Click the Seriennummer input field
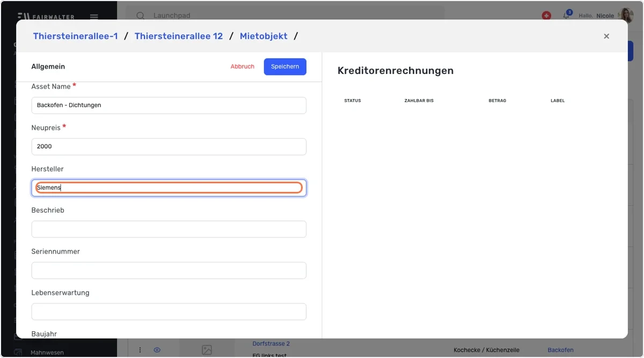This screenshot has width=644, height=358. (x=169, y=270)
